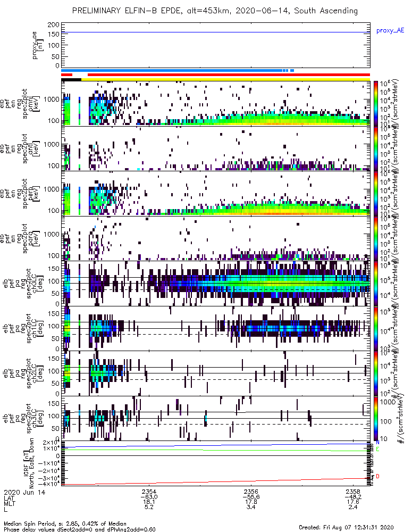Click the '2020 Jun 14' date label
Image resolution: width=412 pixels, height=532 pixels.
24,492
